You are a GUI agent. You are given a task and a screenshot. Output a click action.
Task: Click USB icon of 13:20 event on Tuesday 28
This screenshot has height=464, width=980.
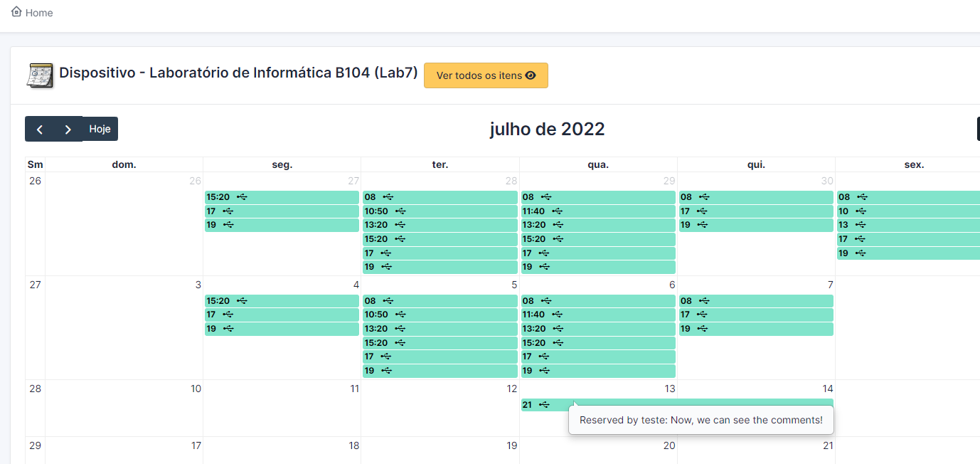click(x=400, y=225)
